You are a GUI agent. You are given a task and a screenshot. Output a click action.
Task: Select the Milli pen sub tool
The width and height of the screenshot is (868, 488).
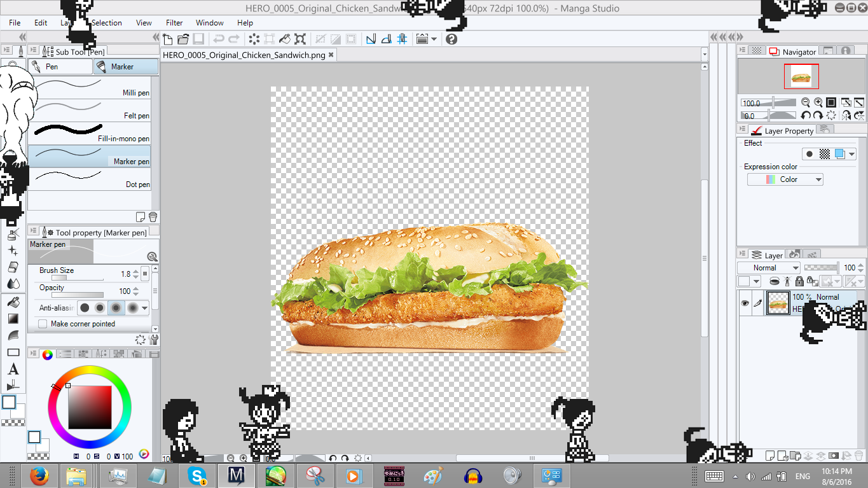pos(90,87)
